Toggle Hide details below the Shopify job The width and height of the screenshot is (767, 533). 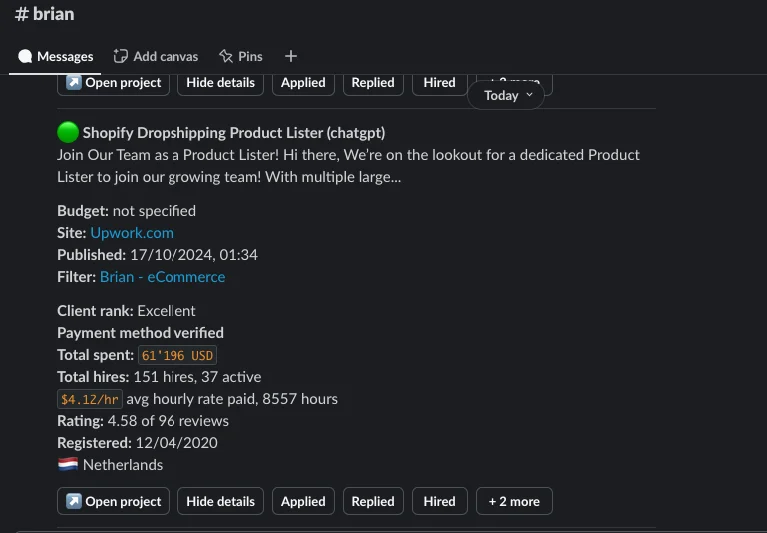pyautogui.click(x=220, y=501)
